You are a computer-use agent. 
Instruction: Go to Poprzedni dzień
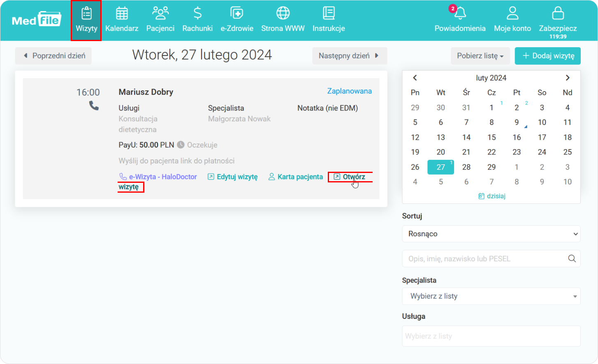pyautogui.click(x=53, y=56)
